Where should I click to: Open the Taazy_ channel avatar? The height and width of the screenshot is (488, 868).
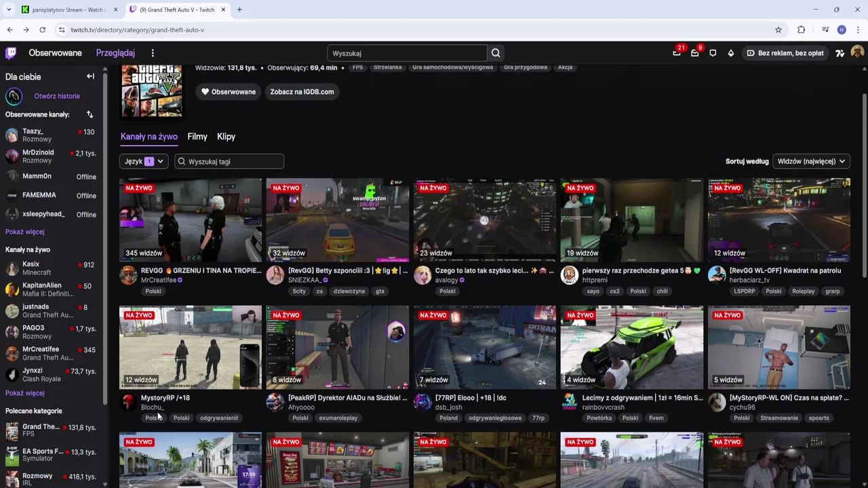coord(12,135)
